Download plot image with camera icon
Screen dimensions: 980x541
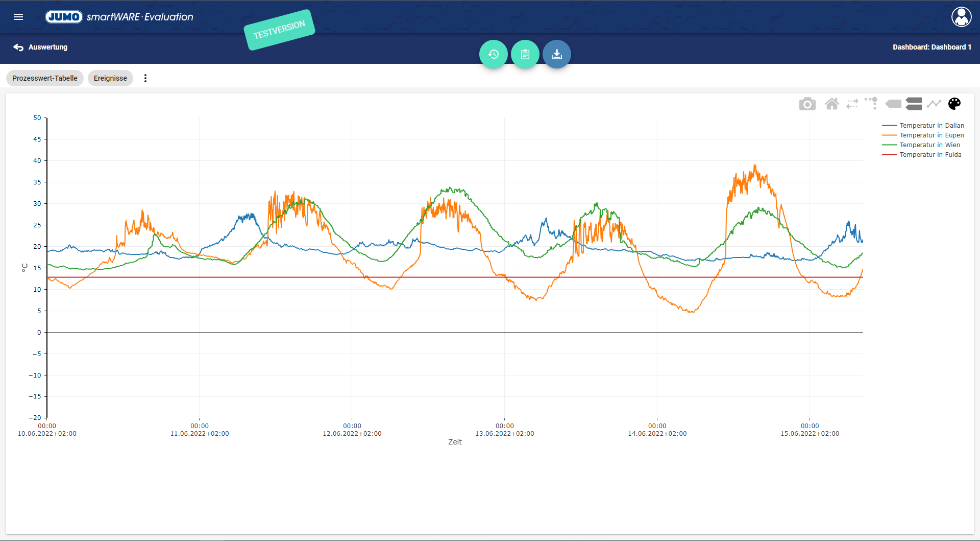pyautogui.click(x=807, y=104)
